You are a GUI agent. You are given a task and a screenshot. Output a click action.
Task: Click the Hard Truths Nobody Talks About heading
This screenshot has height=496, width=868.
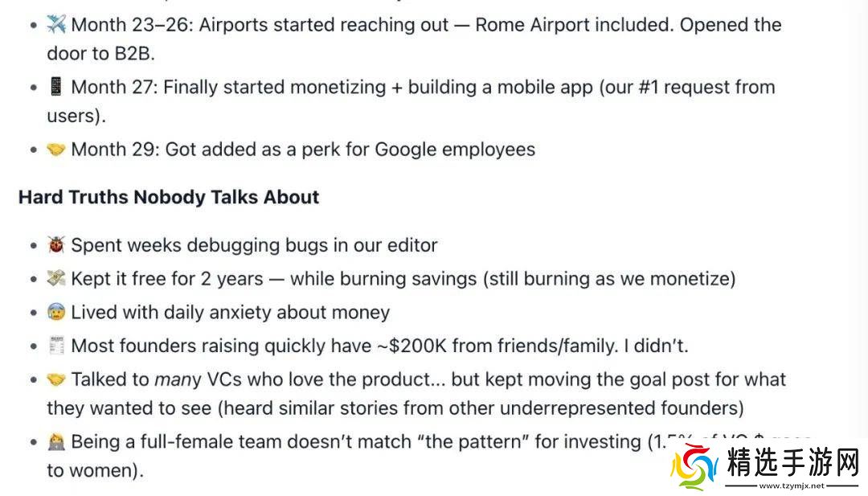click(169, 198)
